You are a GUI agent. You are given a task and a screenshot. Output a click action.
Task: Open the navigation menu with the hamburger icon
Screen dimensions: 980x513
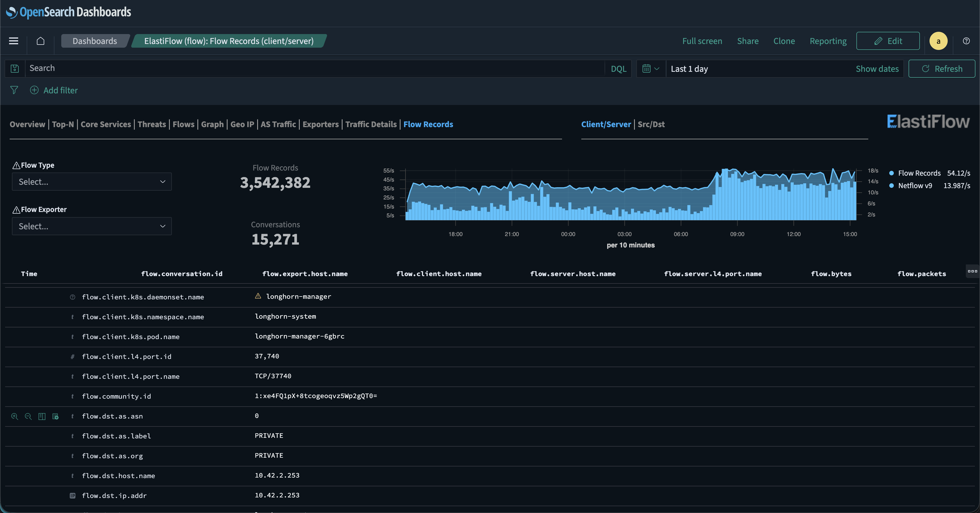click(13, 41)
